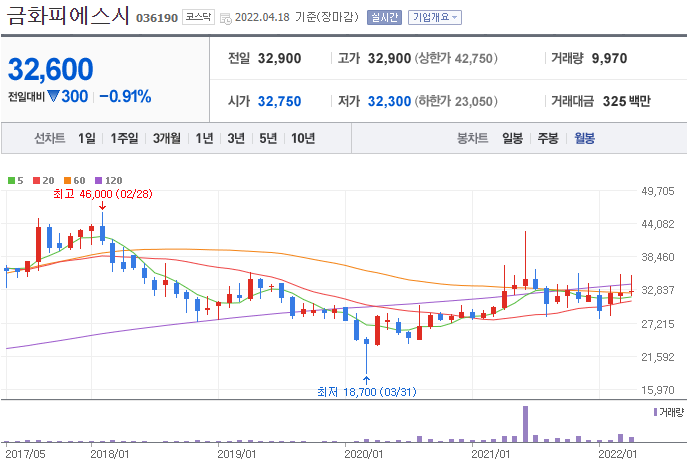Click the clock icon beside the date

[x=226, y=18]
